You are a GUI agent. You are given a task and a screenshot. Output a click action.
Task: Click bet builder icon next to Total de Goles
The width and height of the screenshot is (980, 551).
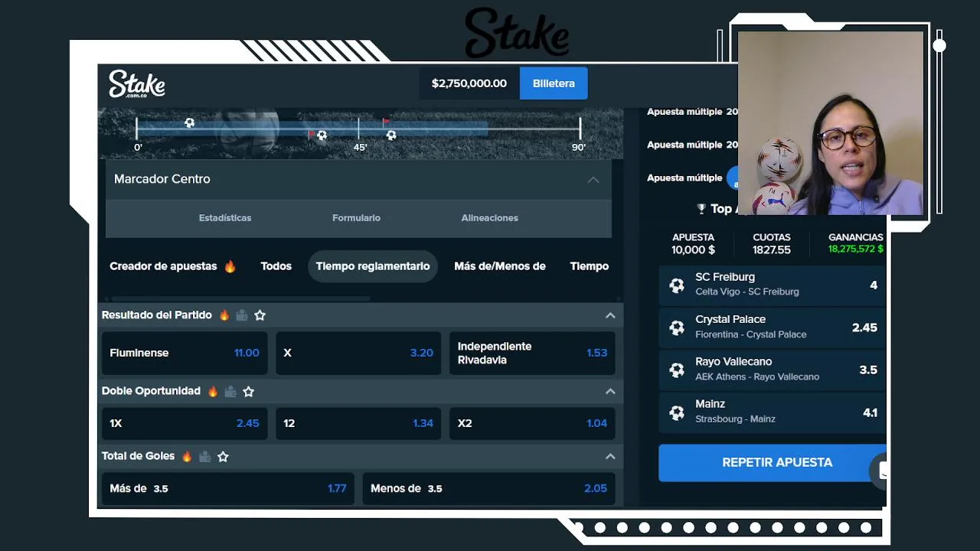(204, 456)
